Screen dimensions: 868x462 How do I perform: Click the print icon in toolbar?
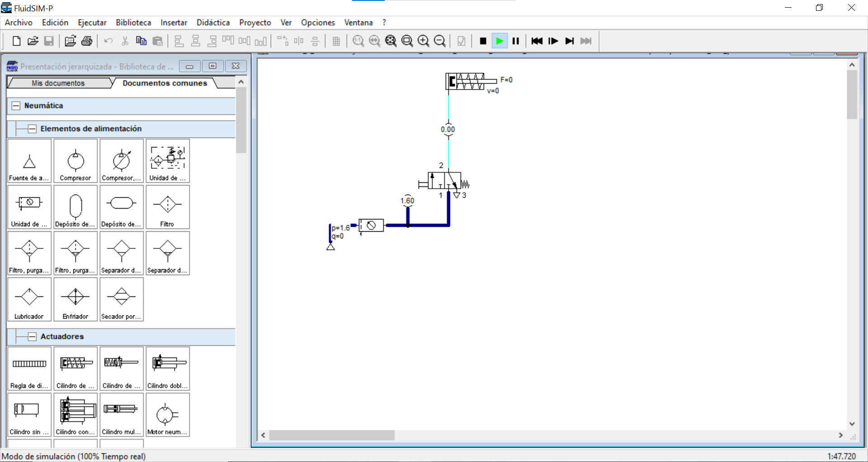pyautogui.click(x=87, y=41)
